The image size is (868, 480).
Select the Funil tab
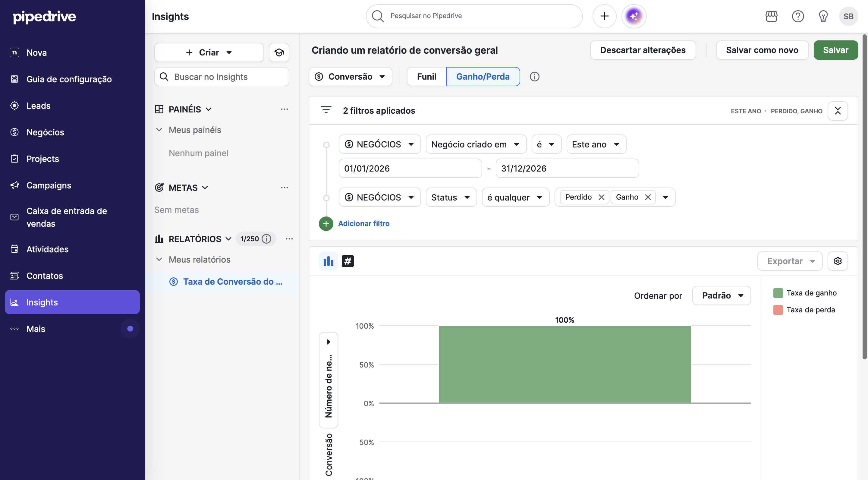pos(426,77)
